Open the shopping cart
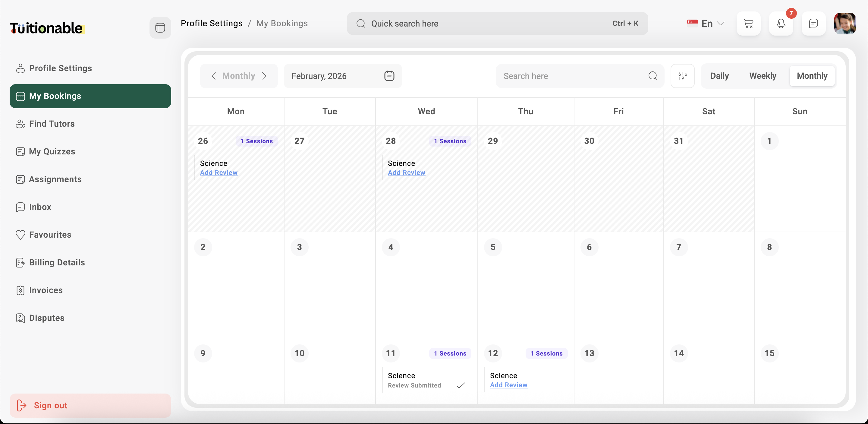868x424 pixels. pos(748,24)
